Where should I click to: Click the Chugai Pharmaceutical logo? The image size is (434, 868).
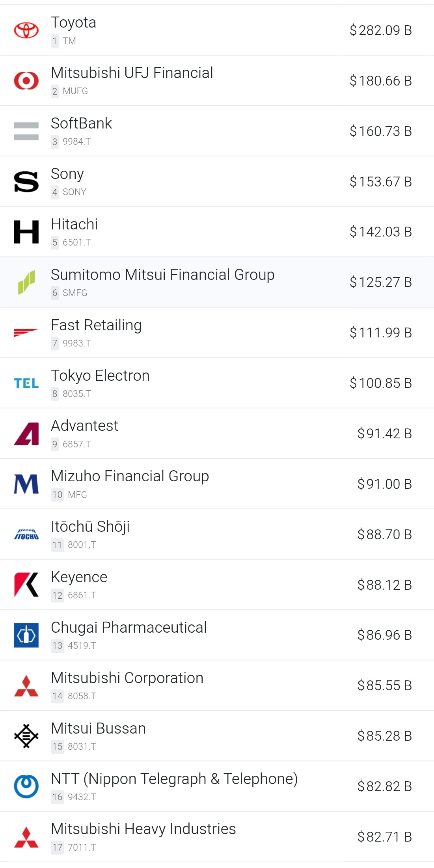click(26, 635)
